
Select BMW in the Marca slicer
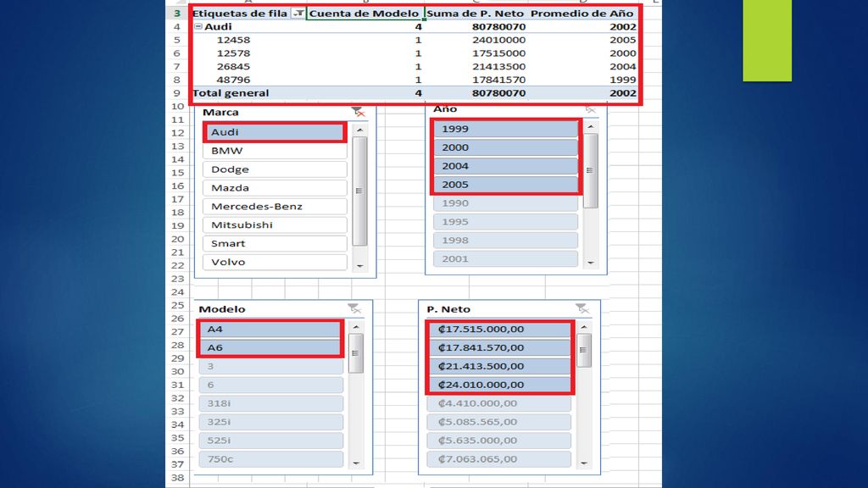coord(275,151)
